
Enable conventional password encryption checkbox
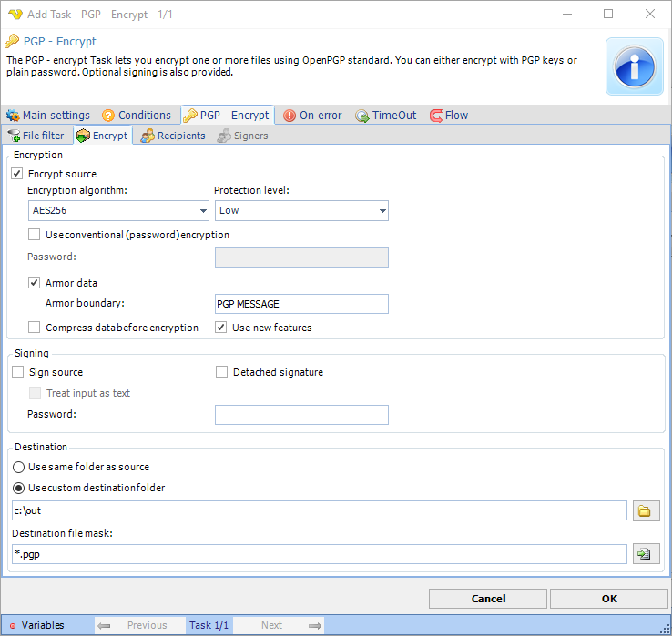click(x=35, y=235)
